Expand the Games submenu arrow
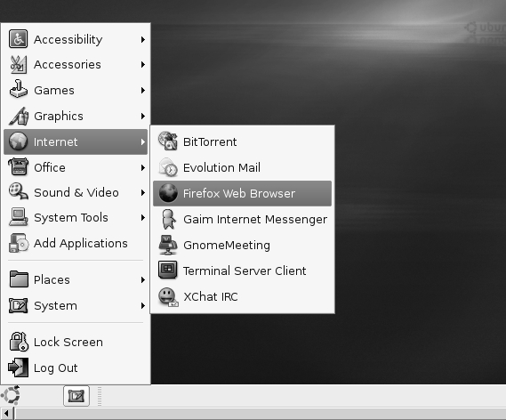The image size is (506, 420). [142, 91]
